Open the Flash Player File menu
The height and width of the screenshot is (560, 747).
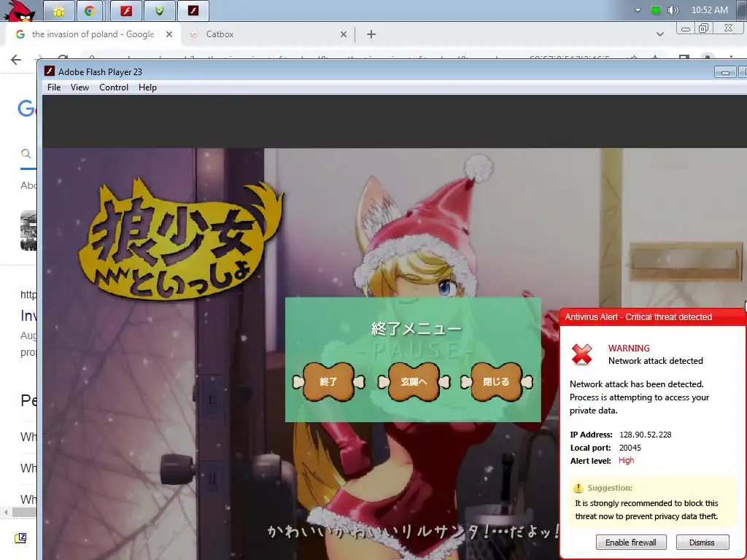pos(54,87)
